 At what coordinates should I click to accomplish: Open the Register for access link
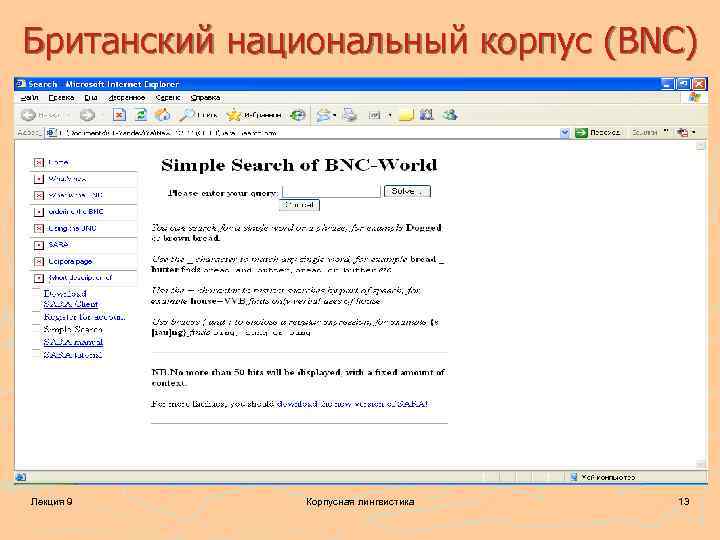point(84,317)
